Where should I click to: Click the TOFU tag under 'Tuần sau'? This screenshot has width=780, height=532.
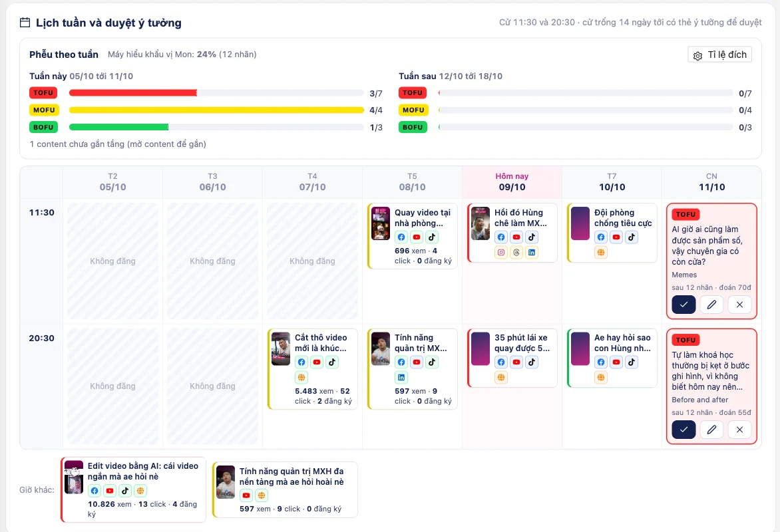pos(413,93)
